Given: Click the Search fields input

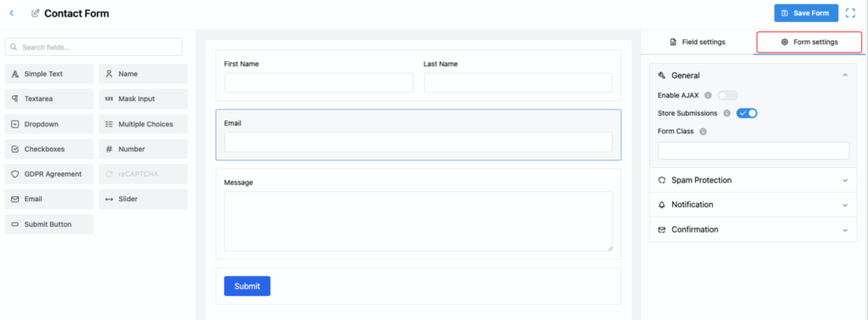Looking at the screenshot, I should [93, 48].
